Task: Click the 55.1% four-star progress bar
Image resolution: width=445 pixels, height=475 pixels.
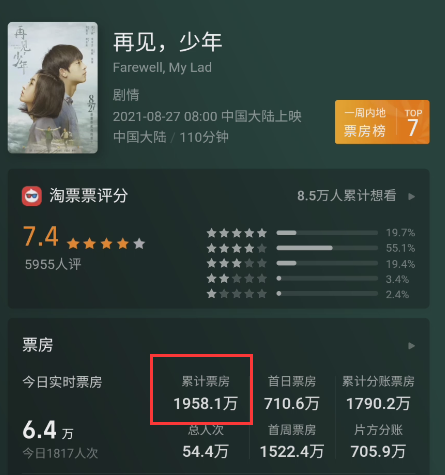Action: tap(327, 248)
